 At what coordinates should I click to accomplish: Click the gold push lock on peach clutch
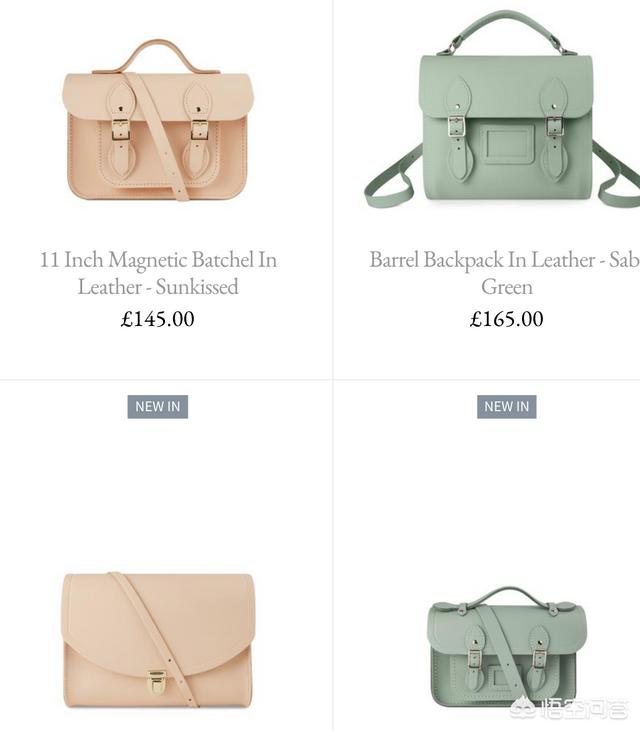pos(157,683)
